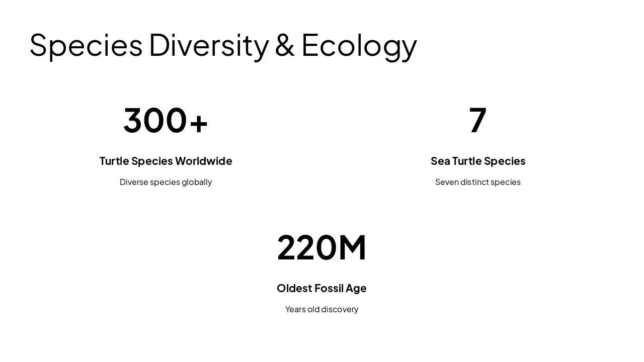Image resolution: width=644 pixels, height=362 pixels.
Task: Click the word 'Sea' in the heading
Action: [x=440, y=161]
